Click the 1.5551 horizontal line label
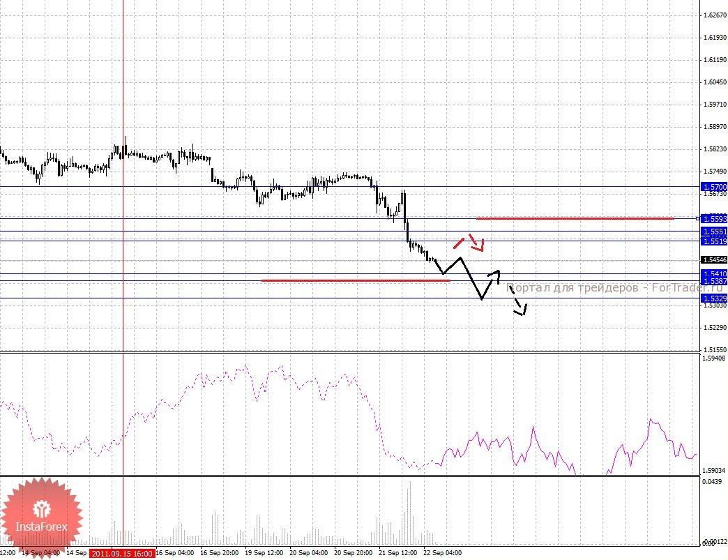Viewport: 728px width, 560px height. point(714,232)
